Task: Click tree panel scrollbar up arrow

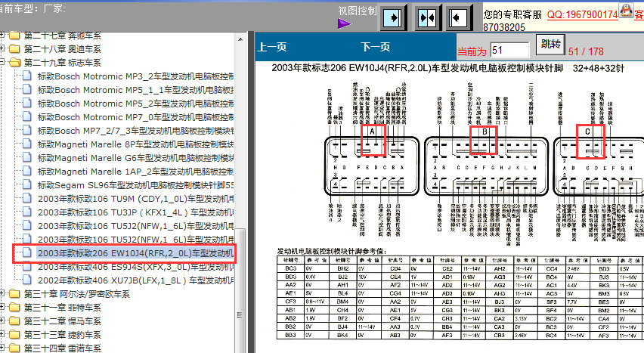Action: [240, 39]
